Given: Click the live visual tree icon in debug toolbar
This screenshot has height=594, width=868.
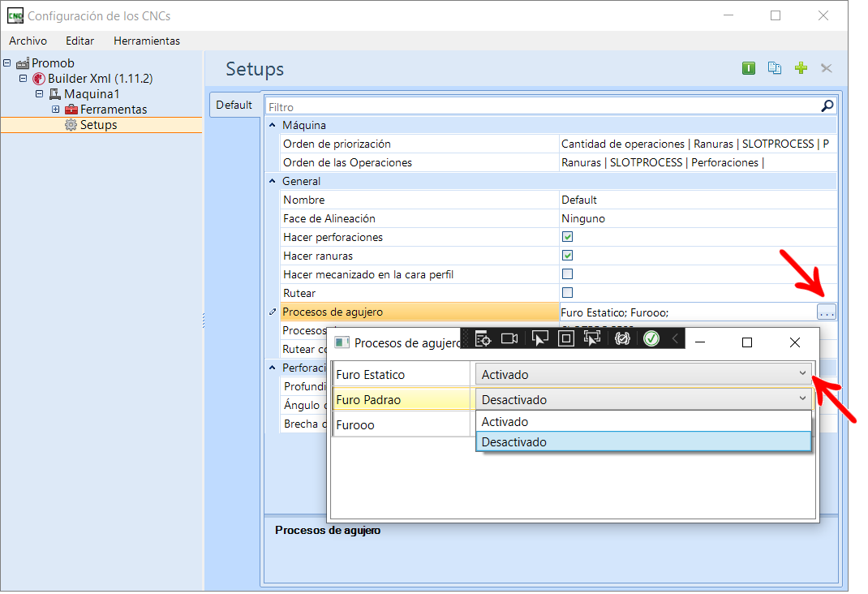Looking at the screenshot, I should pos(483,338).
